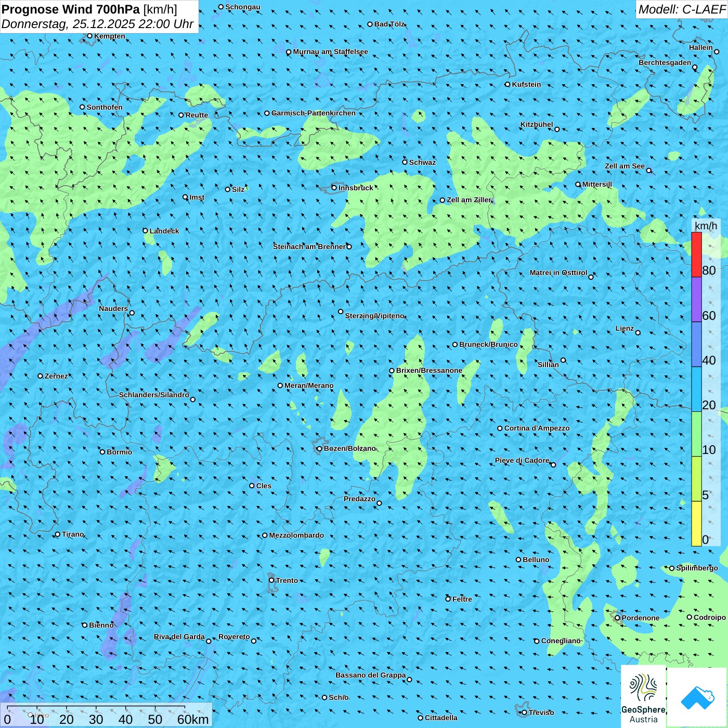Click the 'Predazzo' label

coord(359,499)
